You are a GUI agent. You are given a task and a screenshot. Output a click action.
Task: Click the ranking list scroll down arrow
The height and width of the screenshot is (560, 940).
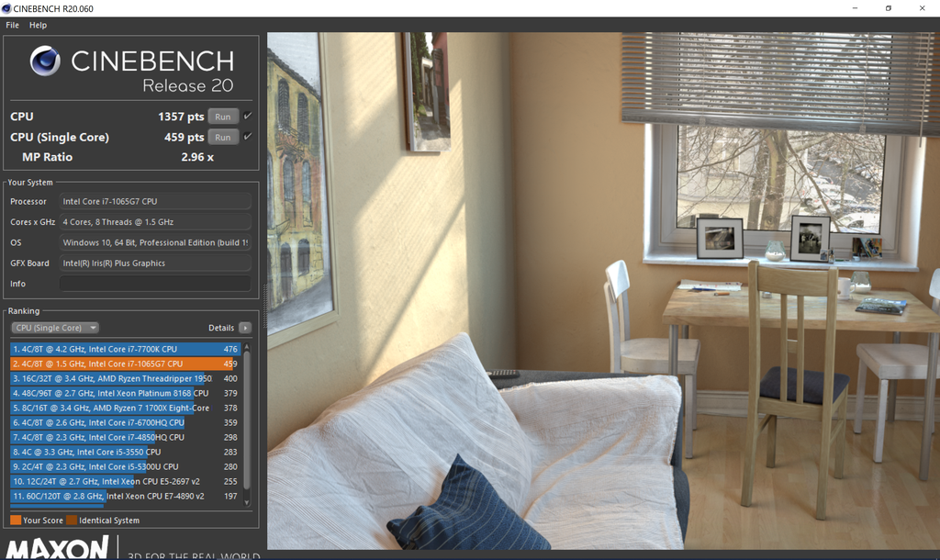[246, 503]
